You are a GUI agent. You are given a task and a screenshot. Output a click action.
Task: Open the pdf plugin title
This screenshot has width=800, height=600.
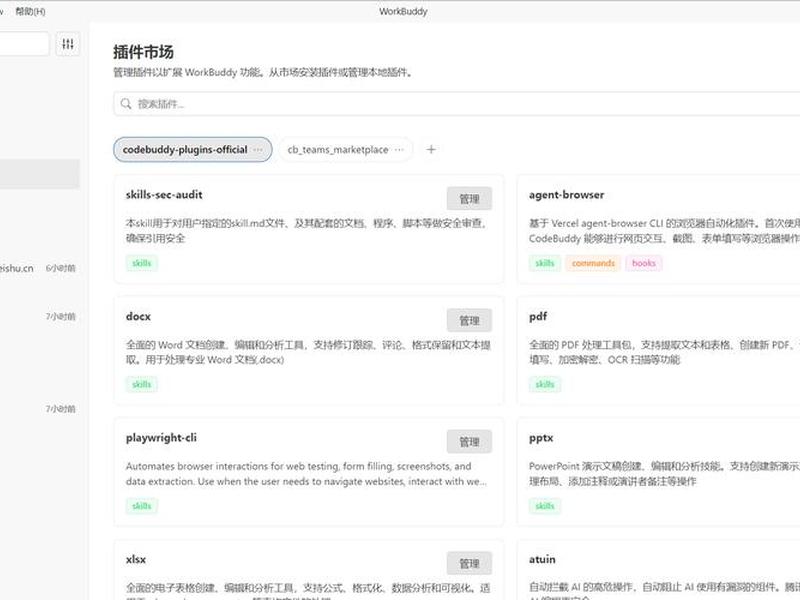[x=538, y=316]
